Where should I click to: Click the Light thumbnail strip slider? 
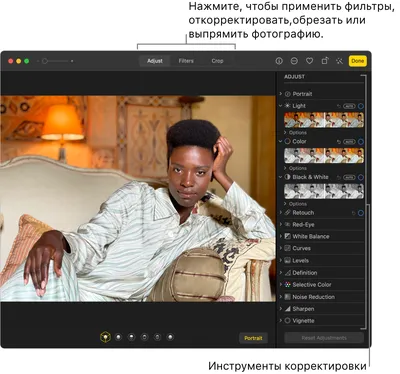pyautogui.click(x=324, y=120)
